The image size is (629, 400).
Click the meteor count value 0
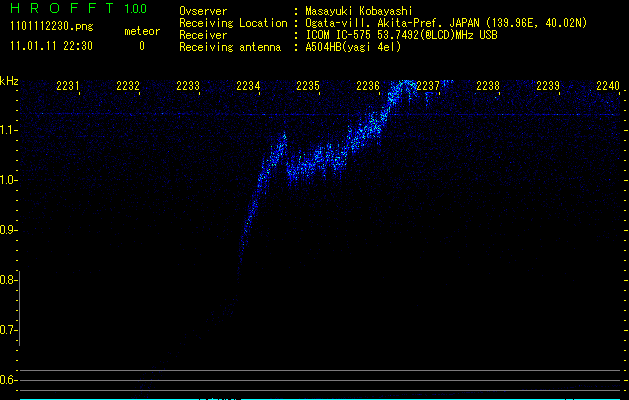[142, 46]
